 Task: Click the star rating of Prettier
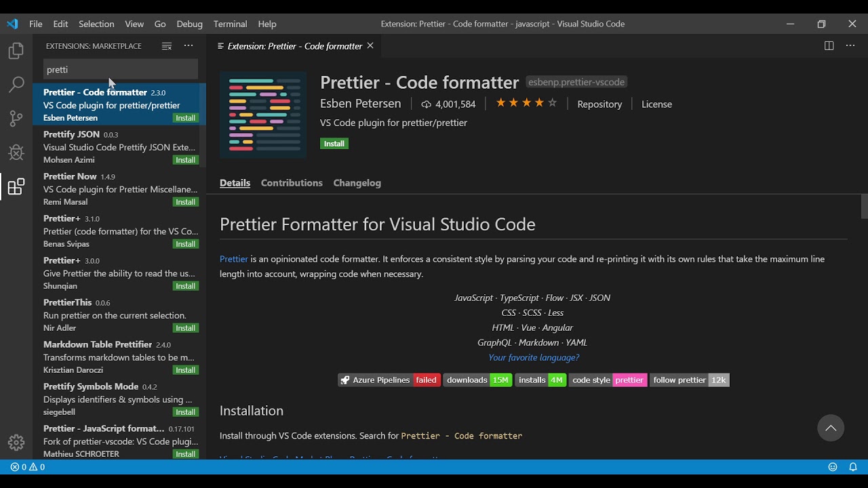[526, 104]
